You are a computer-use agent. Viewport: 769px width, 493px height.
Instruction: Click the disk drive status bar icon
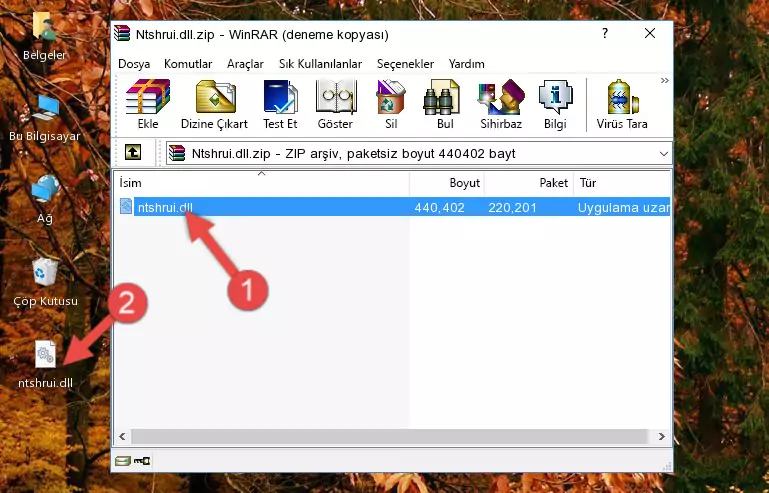click(123, 461)
